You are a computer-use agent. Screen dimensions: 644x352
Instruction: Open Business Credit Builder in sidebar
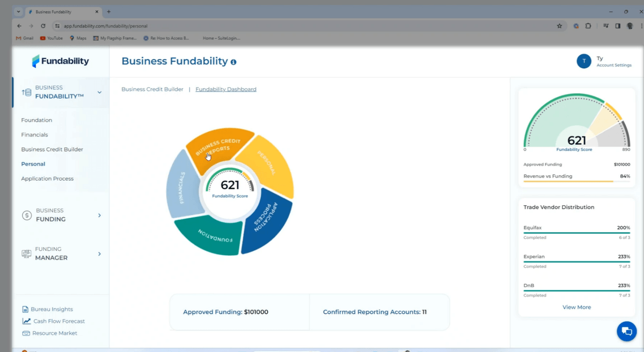pyautogui.click(x=52, y=149)
